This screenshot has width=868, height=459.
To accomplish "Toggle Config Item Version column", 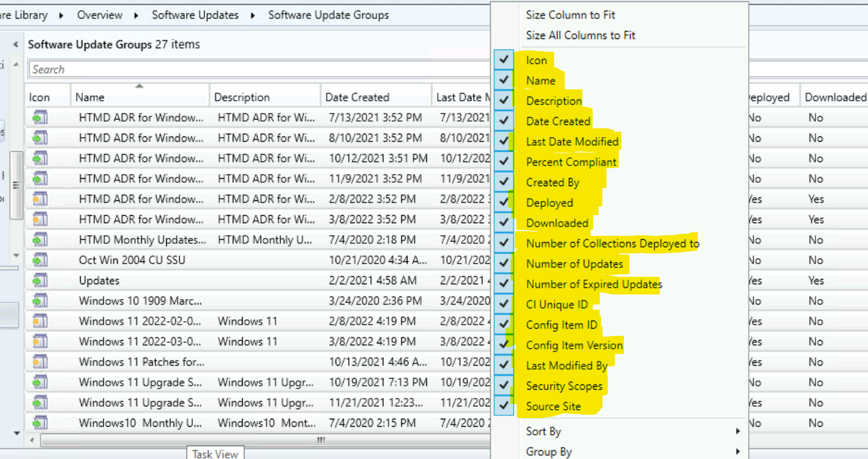I will (x=504, y=345).
